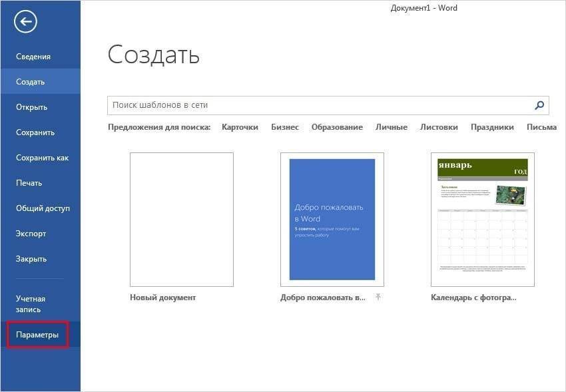
Task: Select Карточки search suggestion
Action: tap(240, 127)
